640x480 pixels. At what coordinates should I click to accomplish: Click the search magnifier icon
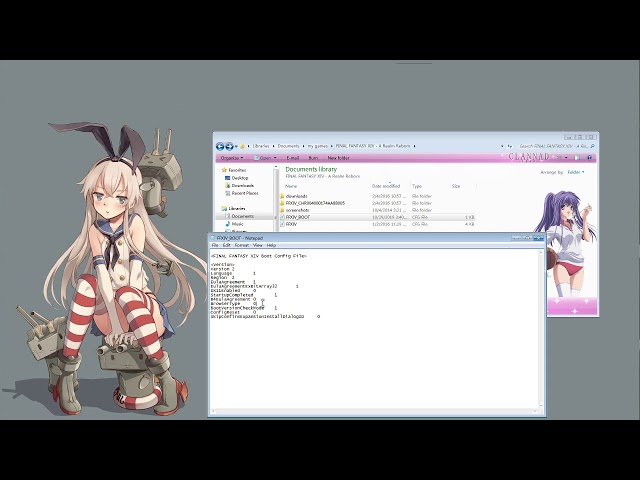593,146
